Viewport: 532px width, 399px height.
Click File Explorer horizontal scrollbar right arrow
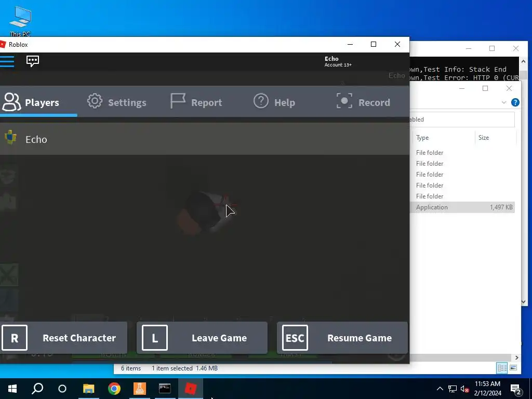517,357
